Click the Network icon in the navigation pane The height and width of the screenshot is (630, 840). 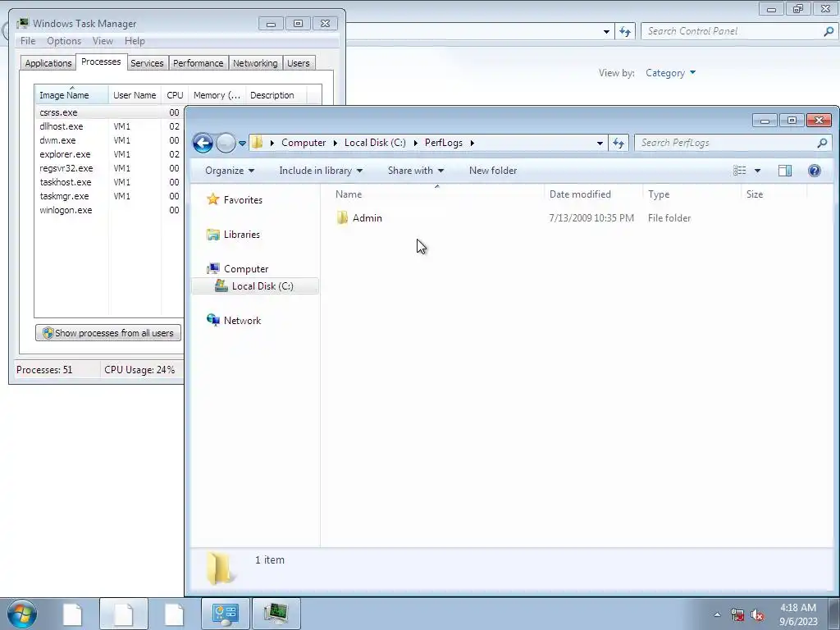click(213, 320)
